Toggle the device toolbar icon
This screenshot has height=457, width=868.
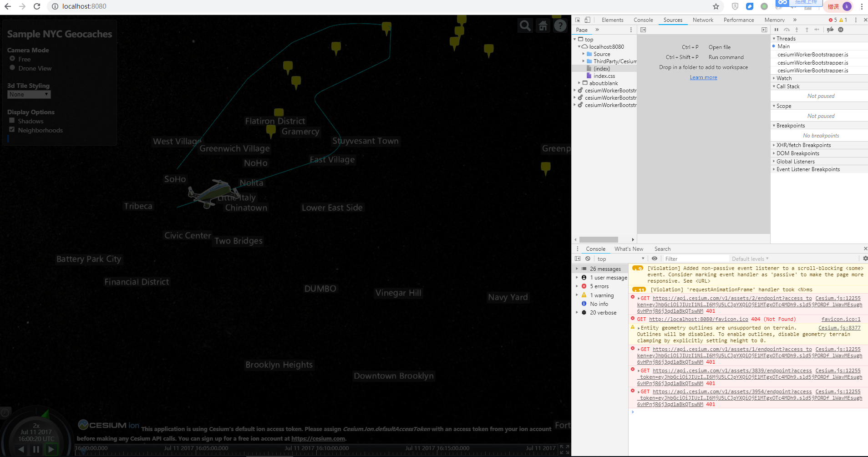coord(588,20)
